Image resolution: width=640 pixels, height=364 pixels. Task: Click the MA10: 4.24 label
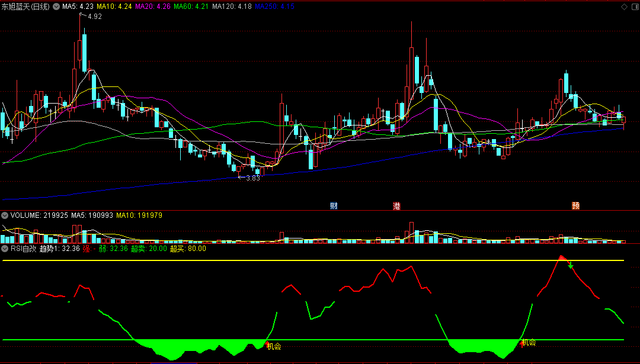(114, 7)
